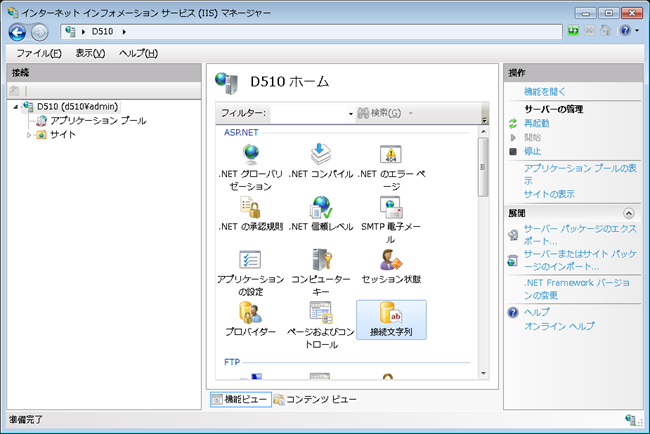Click 停止 server action
This screenshot has height=434, width=650.
click(532, 151)
